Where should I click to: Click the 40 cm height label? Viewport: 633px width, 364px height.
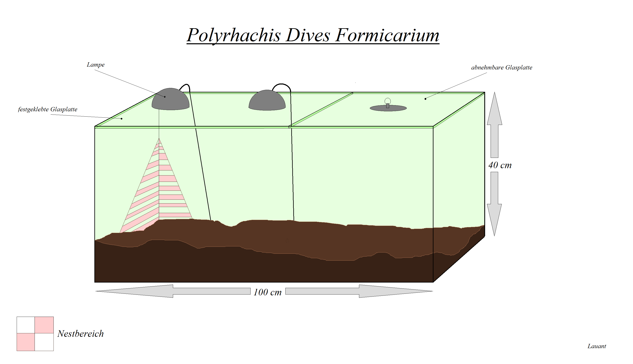click(x=500, y=165)
